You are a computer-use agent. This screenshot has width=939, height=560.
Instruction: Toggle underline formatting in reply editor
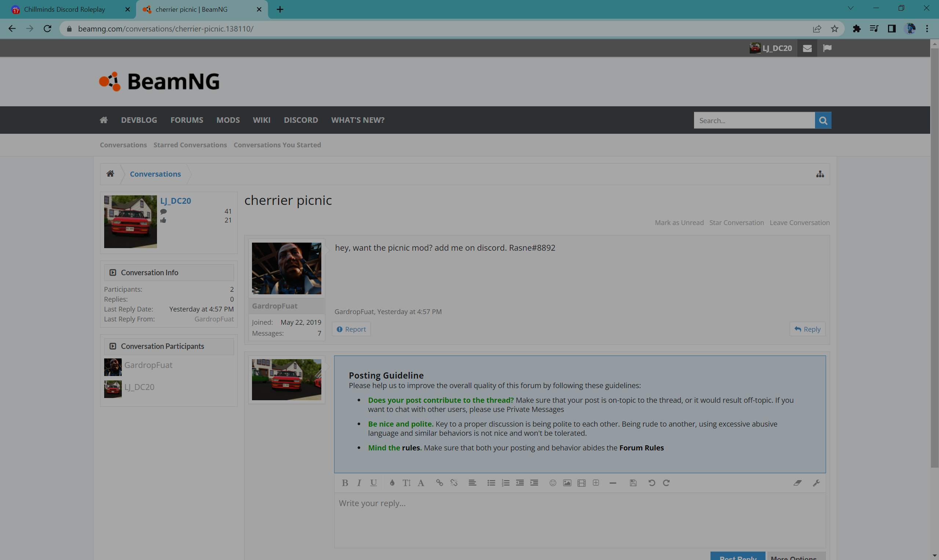[x=373, y=483]
